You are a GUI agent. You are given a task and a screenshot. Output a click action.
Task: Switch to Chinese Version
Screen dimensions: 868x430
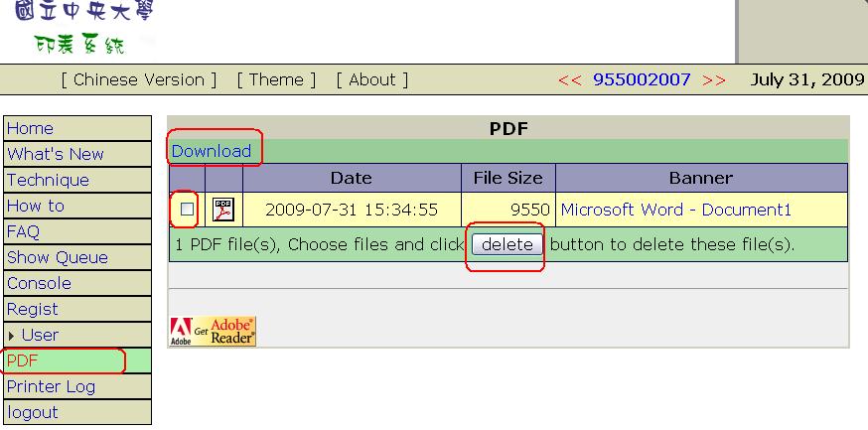tap(139, 80)
